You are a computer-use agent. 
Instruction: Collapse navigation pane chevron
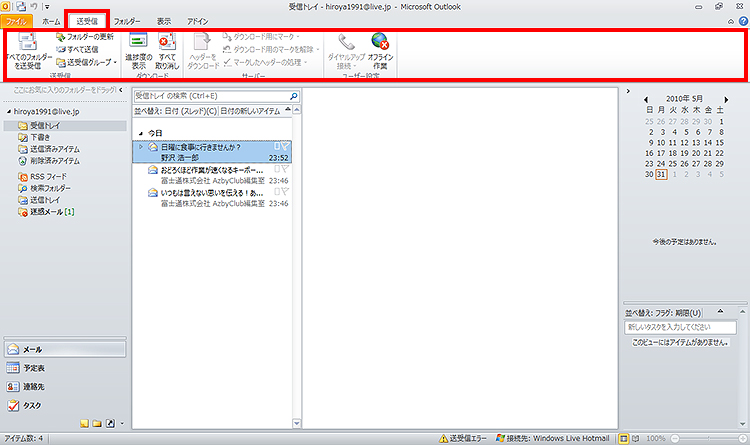click(121, 89)
